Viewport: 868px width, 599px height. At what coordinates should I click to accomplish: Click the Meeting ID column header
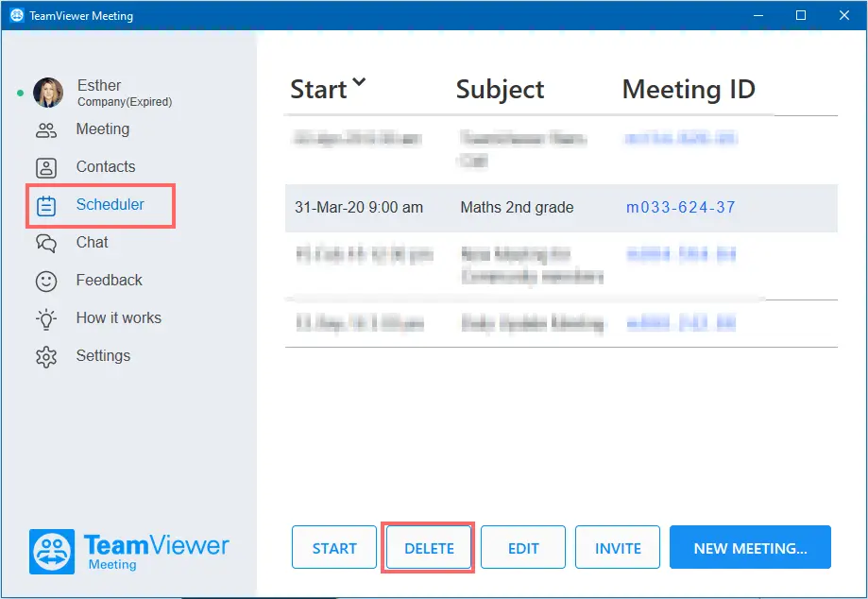pos(689,89)
